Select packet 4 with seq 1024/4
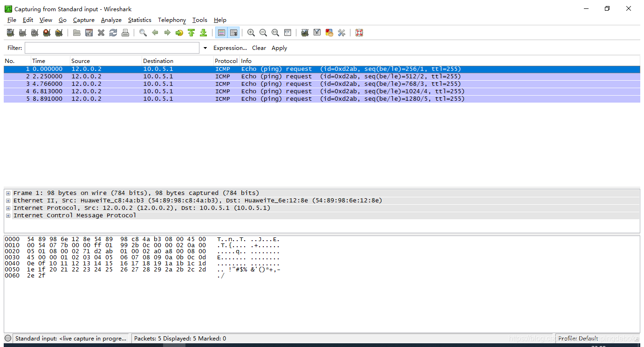 [x=322, y=91]
